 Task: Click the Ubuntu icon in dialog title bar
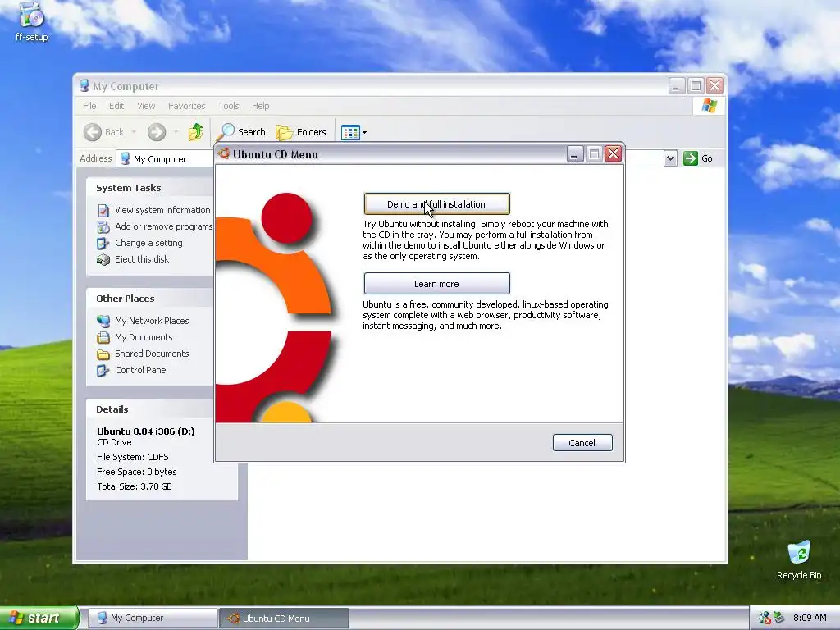[x=224, y=153]
